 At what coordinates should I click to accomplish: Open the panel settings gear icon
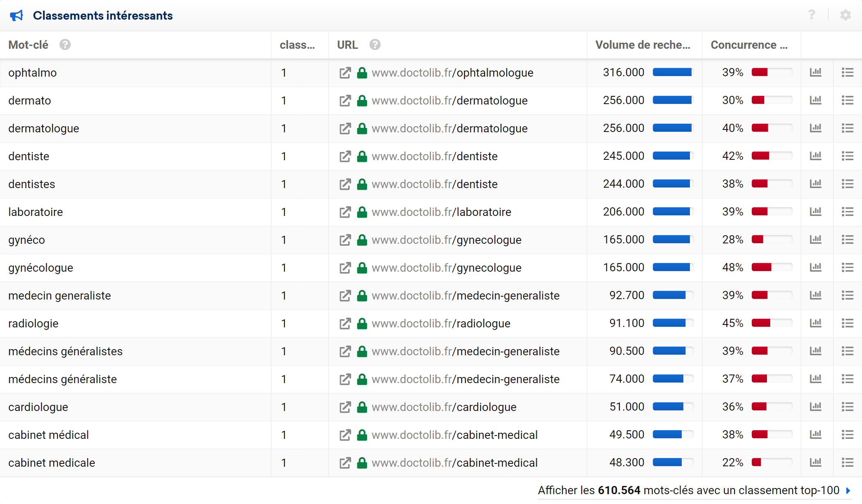846,15
